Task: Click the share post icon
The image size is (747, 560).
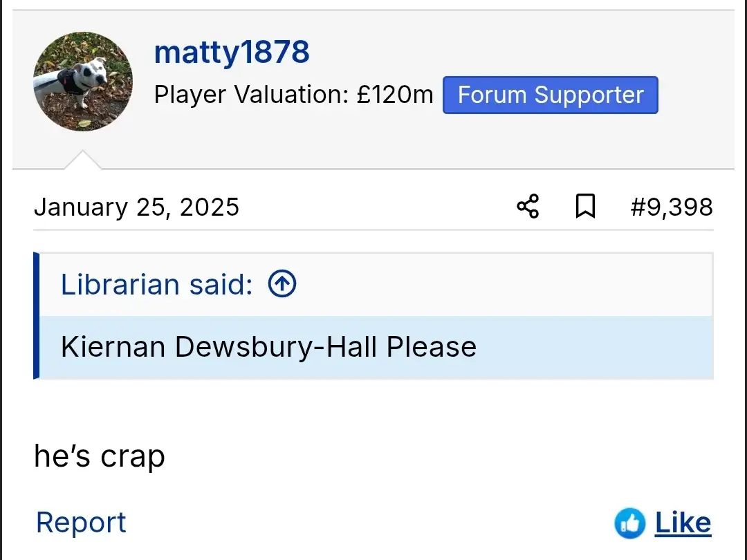Action: coord(528,206)
